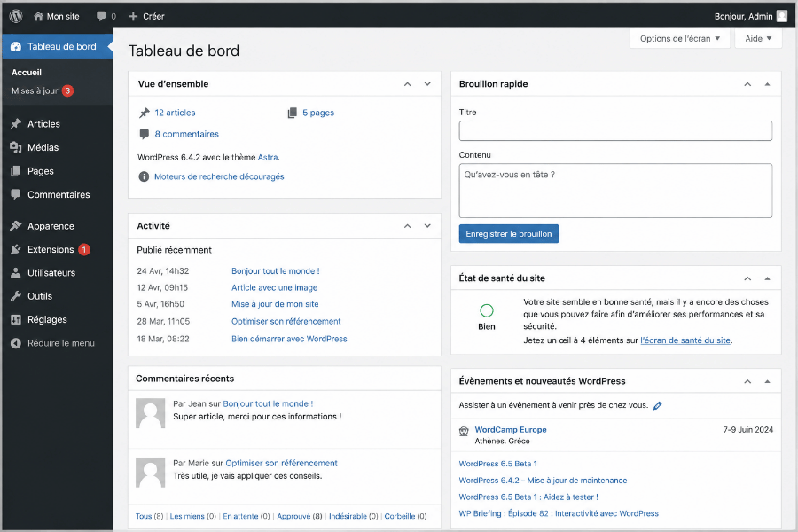Image resolution: width=798 pixels, height=532 pixels.
Task: Open Bien démarrer avec WordPress post
Action: pos(289,339)
